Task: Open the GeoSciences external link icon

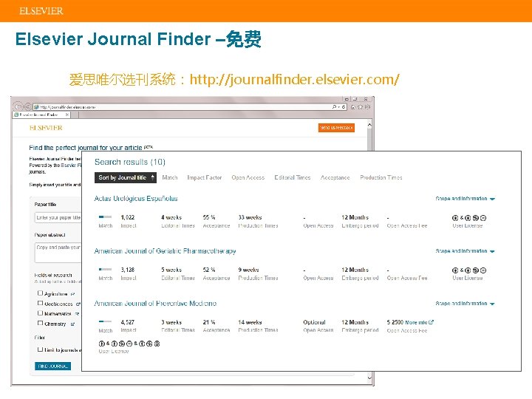Action: tap(78, 304)
